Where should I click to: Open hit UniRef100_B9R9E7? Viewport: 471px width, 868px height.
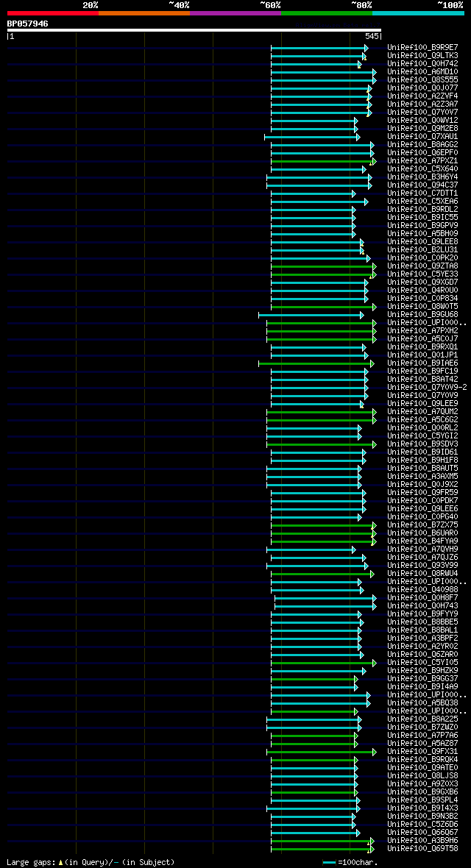pyautogui.click(x=422, y=48)
